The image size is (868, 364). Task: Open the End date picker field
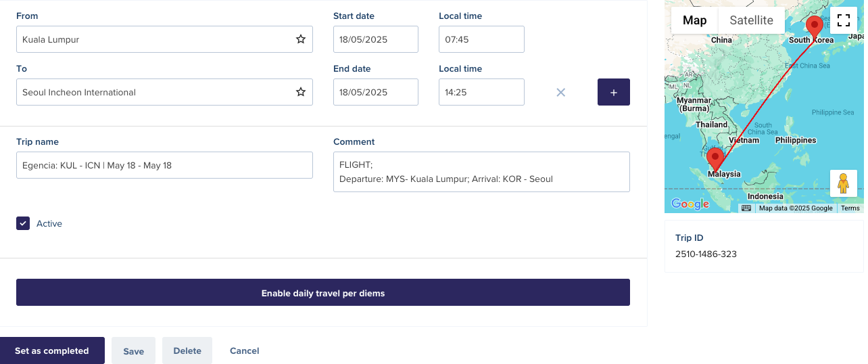pos(376,92)
